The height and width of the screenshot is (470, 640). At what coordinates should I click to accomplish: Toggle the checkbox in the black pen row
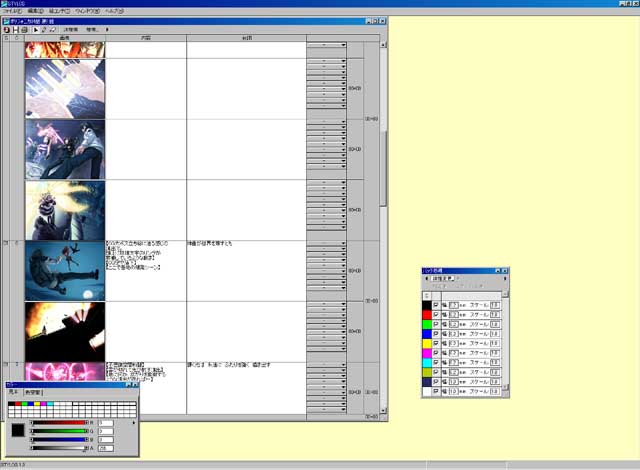[x=436, y=305]
